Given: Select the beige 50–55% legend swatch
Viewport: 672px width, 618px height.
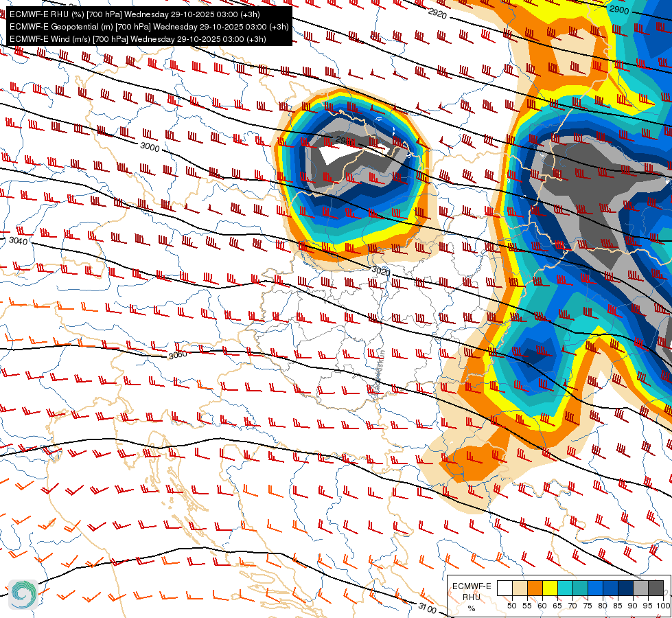Looking at the screenshot, I should coord(520,588).
